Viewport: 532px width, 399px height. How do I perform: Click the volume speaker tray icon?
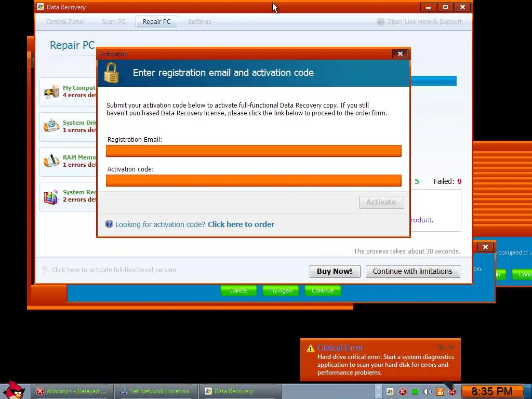[x=427, y=392]
